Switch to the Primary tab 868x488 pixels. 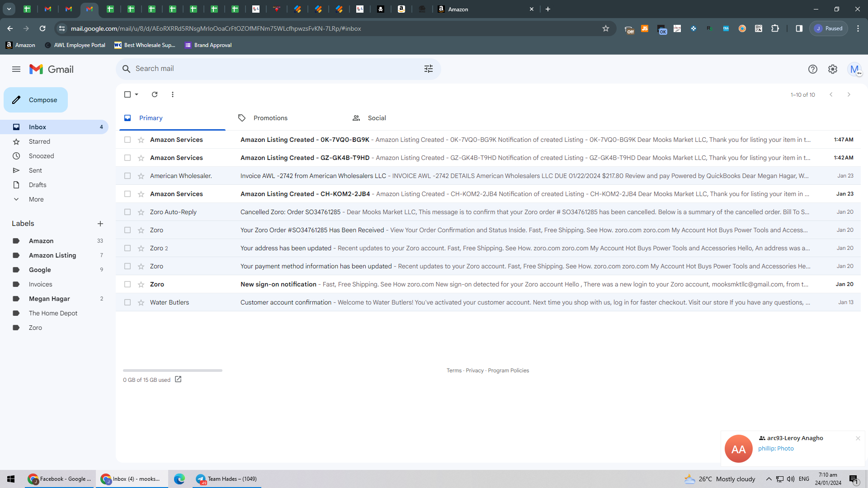point(172,118)
